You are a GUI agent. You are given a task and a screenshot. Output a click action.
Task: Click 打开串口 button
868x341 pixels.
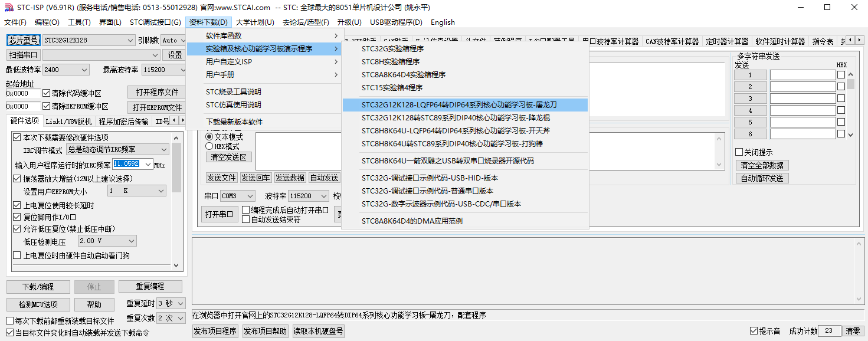[218, 214]
